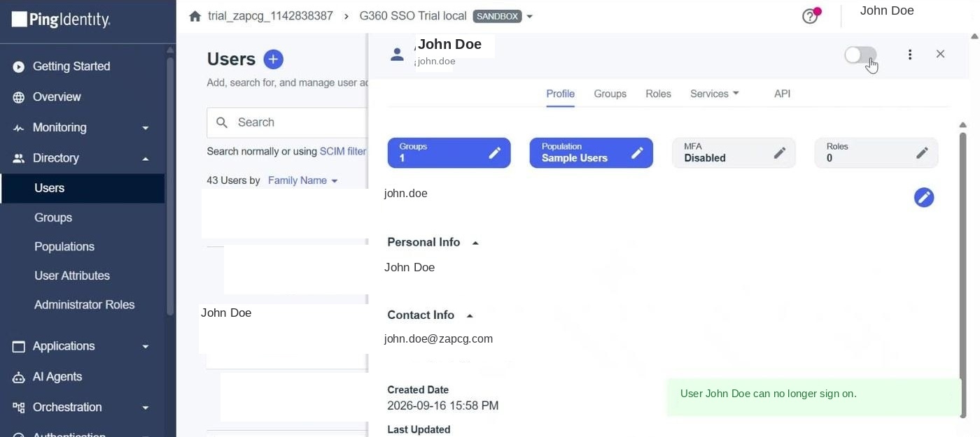The image size is (980, 437).
Task: Expand the Orchestration sidebar section
Action: tap(146, 408)
